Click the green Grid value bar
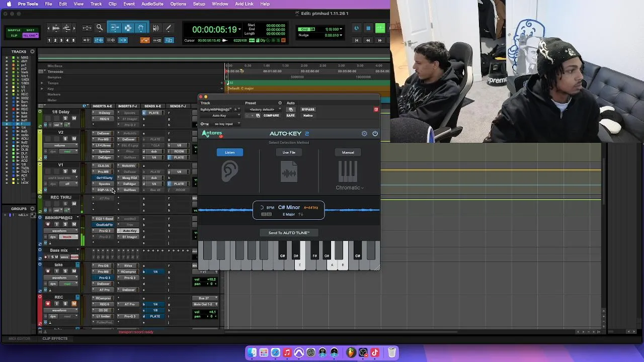Screen dimensions: 644x362 pos(306,29)
